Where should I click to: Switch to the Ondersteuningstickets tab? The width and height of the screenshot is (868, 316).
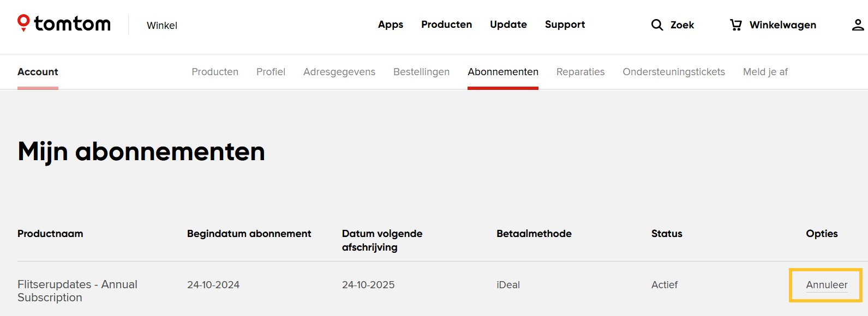point(674,71)
